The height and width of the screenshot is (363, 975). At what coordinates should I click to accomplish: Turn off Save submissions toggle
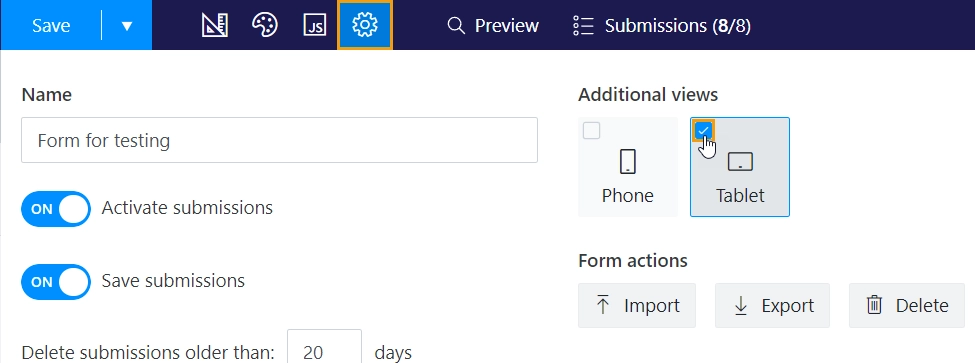pyautogui.click(x=56, y=282)
